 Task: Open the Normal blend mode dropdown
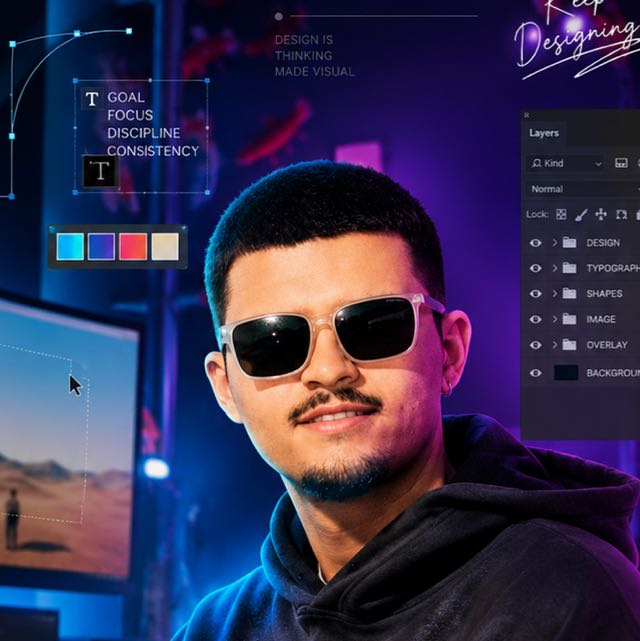point(582,189)
